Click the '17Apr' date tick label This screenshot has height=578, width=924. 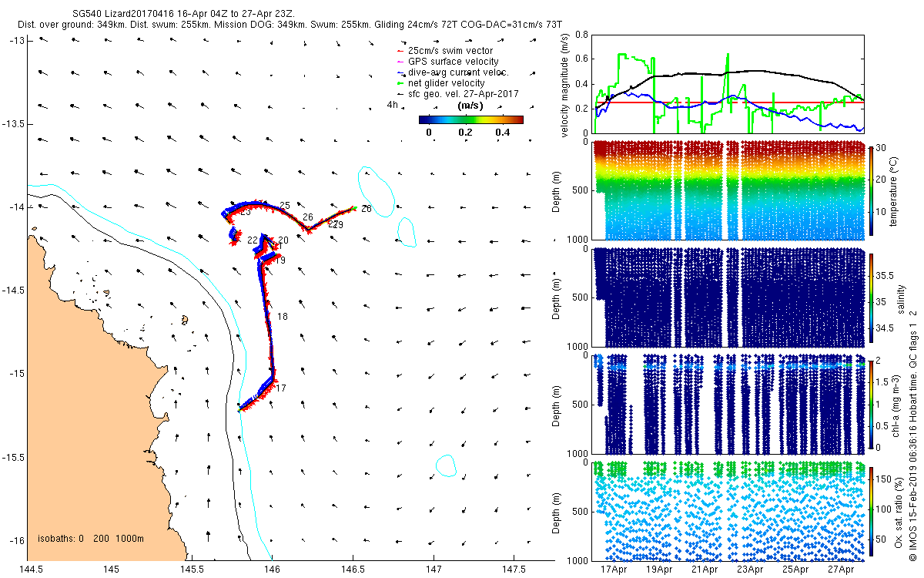pyautogui.click(x=614, y=570)
